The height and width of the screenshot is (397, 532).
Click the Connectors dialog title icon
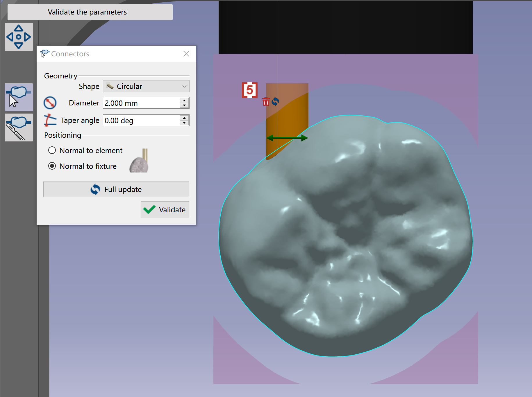coord(44,53)
